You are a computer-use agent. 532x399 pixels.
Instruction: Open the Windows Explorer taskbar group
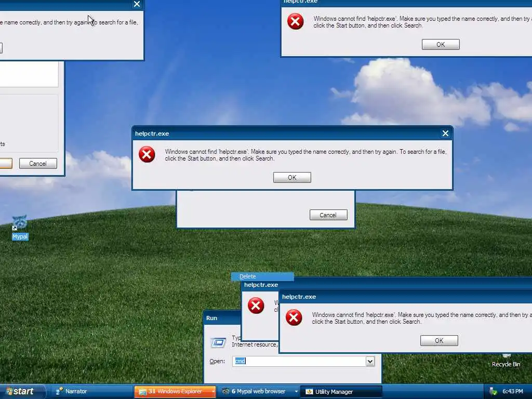(x=175, y=392)
